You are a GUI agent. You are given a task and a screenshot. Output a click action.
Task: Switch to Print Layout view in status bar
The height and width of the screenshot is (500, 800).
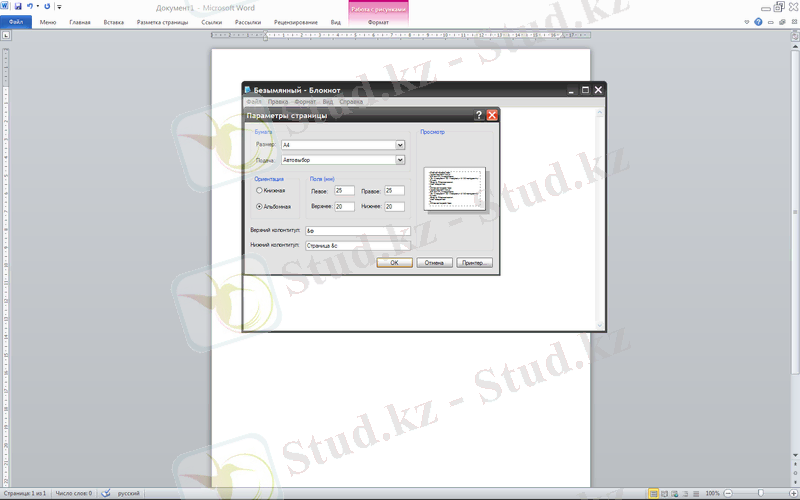pyautogui.click(x=654, y=493)
